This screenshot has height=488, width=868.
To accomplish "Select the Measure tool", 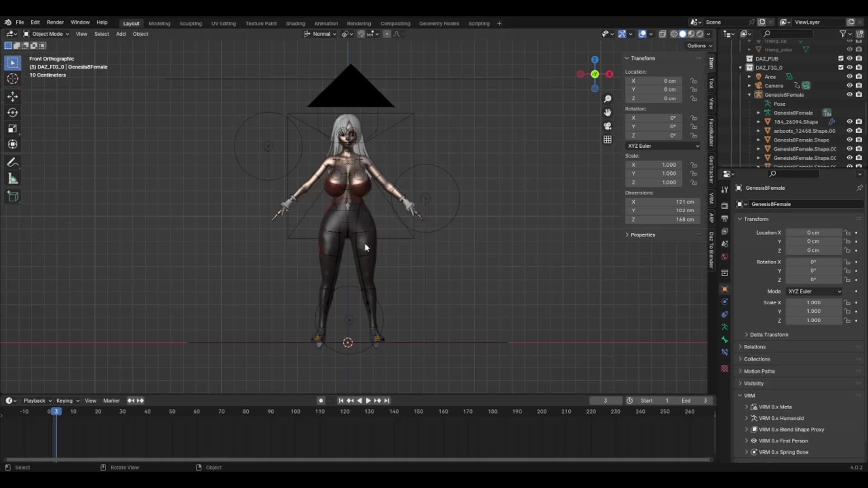I will (x=13, y=178).
